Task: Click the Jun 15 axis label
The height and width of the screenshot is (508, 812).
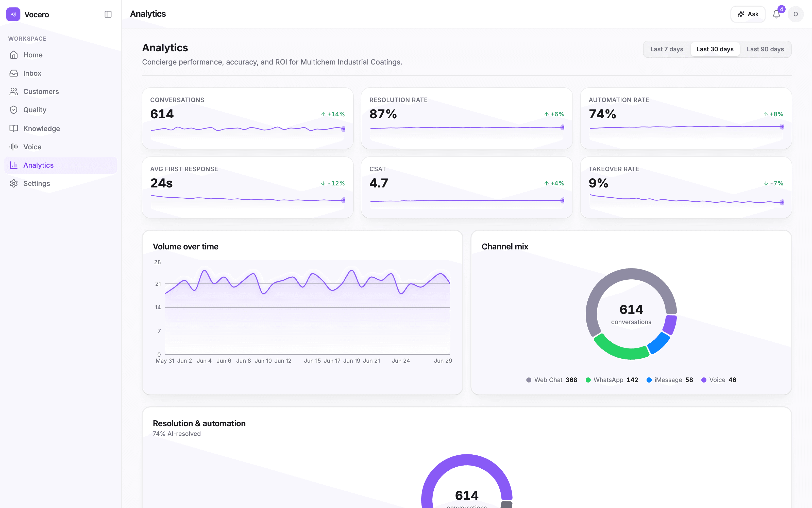Action: 312,361
